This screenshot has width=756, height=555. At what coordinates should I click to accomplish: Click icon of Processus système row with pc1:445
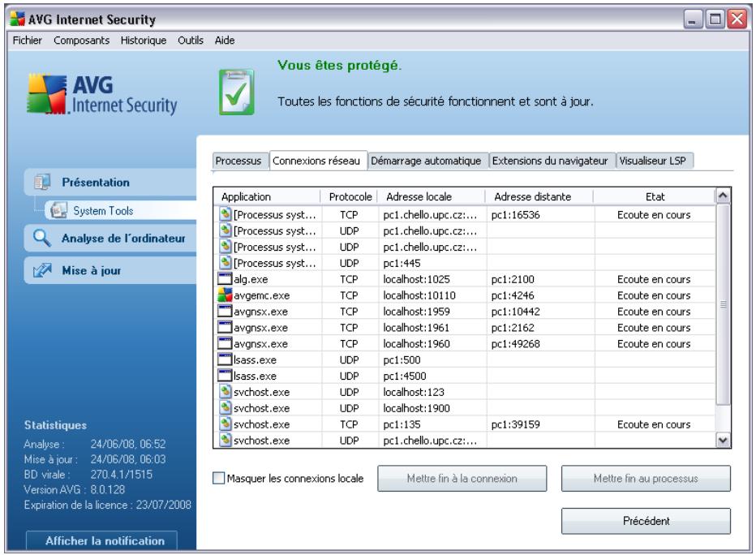(226, 262)
